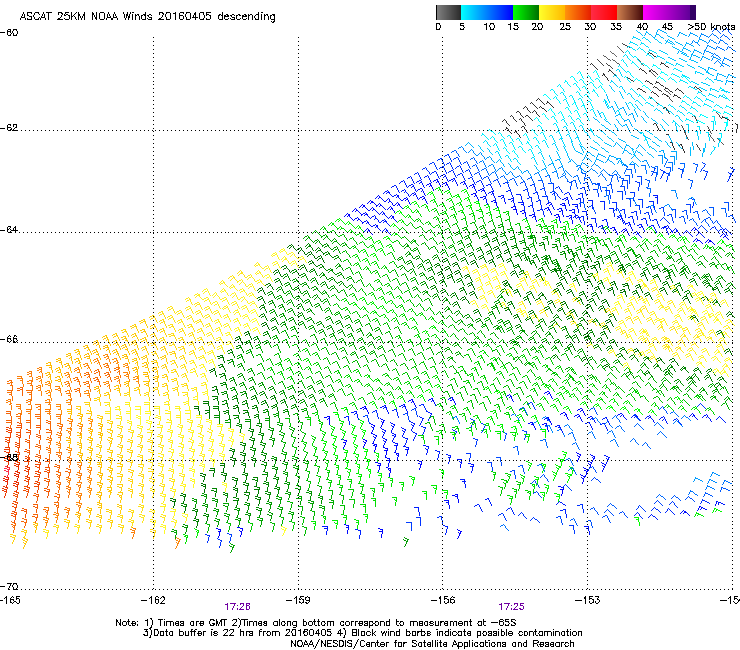
Task: Click the cyan 5-10 knots legend swatch
Action: click(474, 12)
